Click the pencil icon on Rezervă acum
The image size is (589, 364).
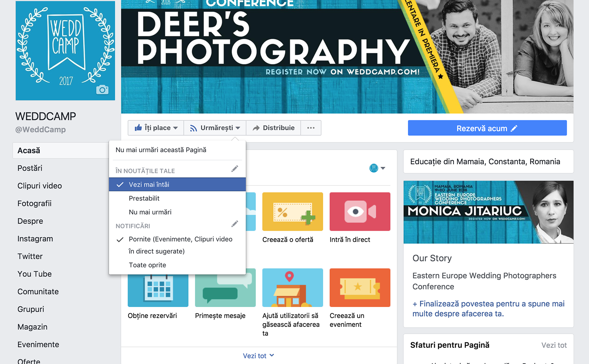click(x=514, y=128)
